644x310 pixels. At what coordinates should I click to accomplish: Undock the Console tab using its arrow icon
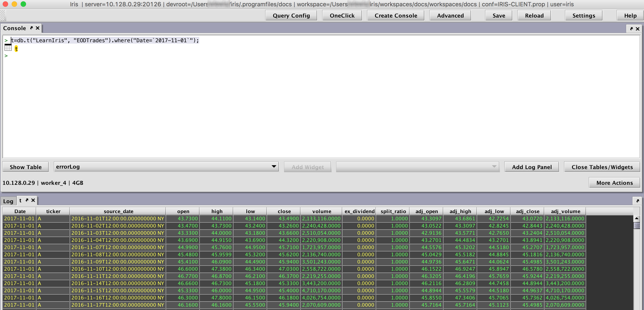click(31, 28)
